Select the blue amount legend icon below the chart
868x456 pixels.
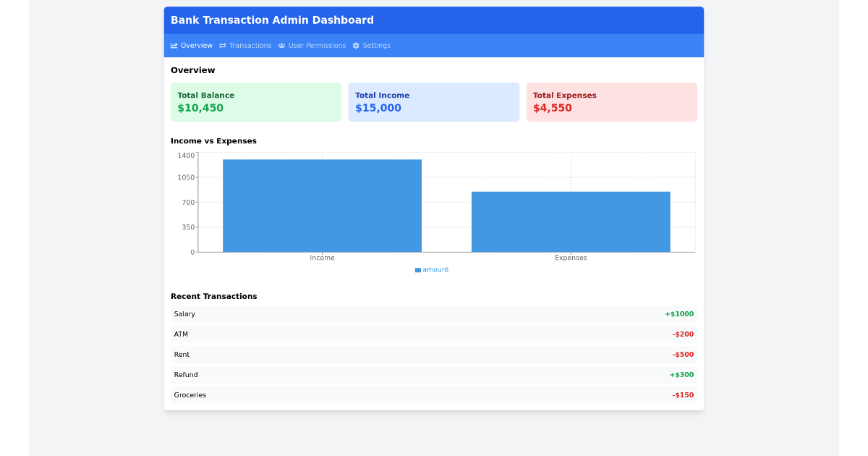click(x=417, y=269)
